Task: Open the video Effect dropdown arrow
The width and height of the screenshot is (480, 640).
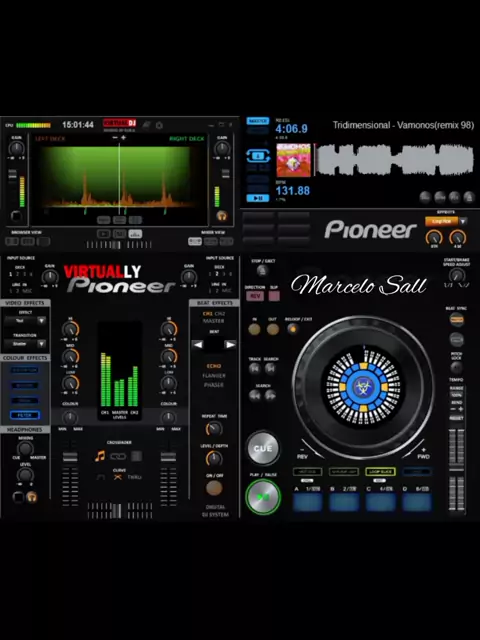Action: (x=41, y=321)
